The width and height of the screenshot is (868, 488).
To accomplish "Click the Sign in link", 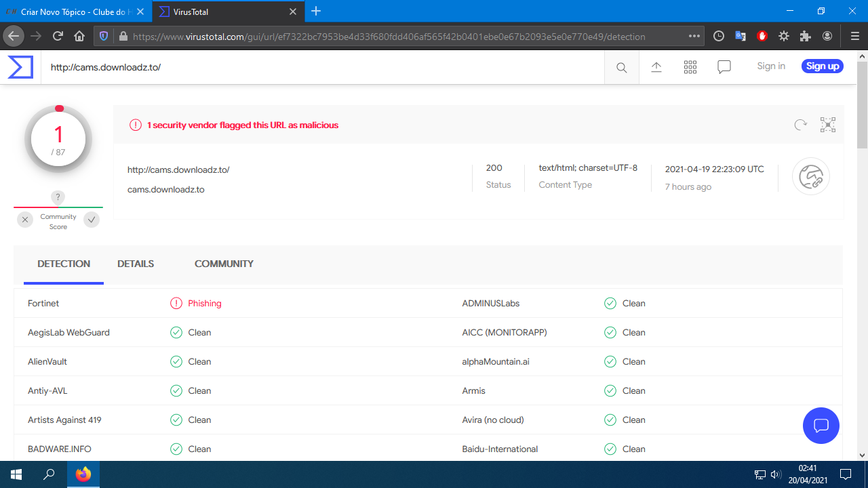I will [x=771, y=66].
